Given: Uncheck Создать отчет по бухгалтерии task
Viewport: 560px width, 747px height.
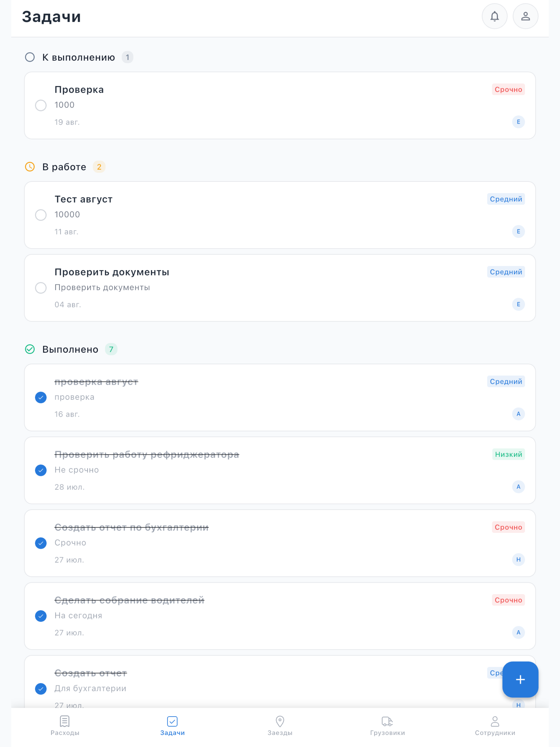Looking at the screenshot, I should 41,543.
